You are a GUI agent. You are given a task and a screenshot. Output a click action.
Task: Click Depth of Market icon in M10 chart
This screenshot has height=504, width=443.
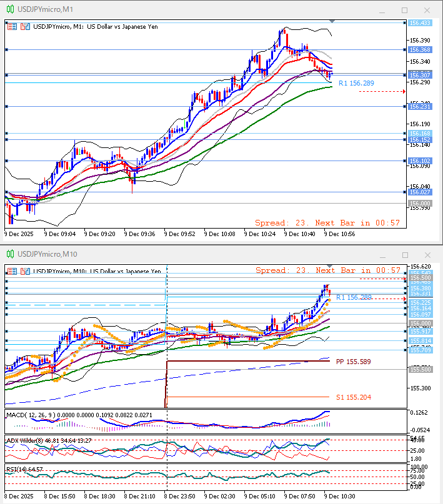(x=25, y=271)
